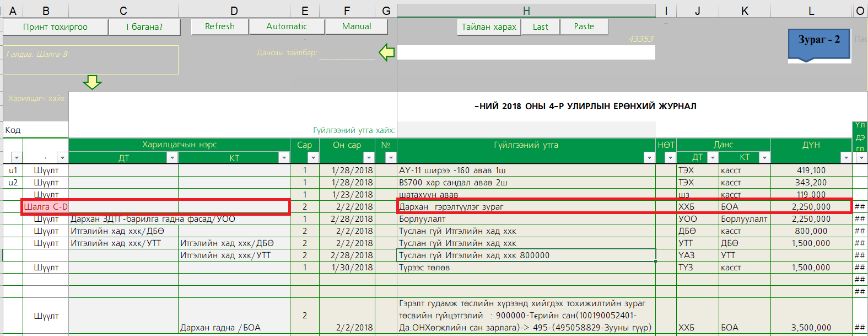Open filter dropdown for ДТ under Харилцагчийн нэрс

click(172, 158)
